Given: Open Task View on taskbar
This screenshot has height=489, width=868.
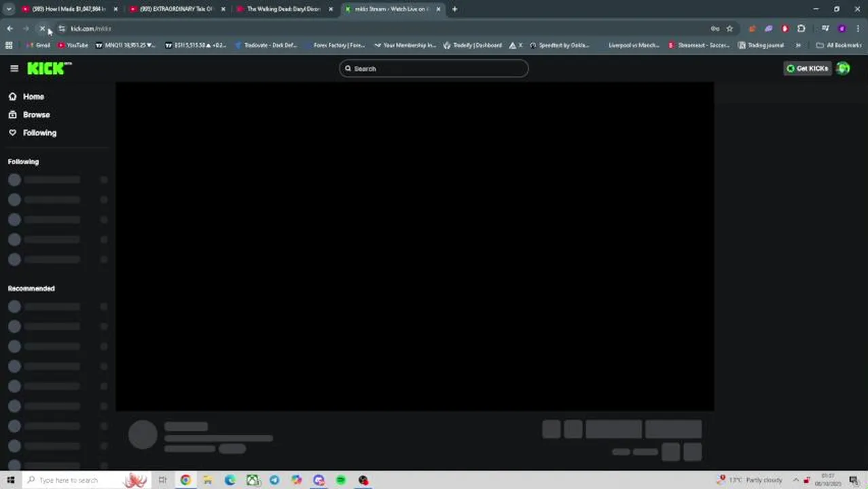Looking at the screenshot, I should [162, 480].
